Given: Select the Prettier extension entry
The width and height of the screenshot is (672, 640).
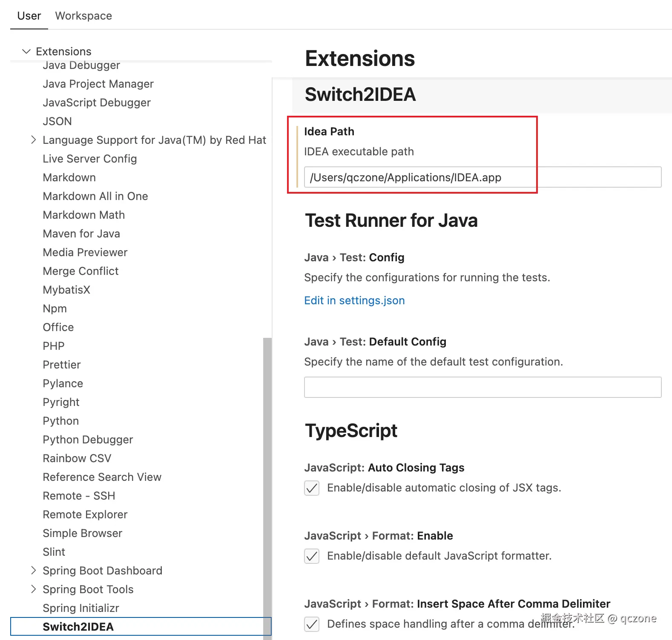Looking at the screenshot, I should pos(62,365).
